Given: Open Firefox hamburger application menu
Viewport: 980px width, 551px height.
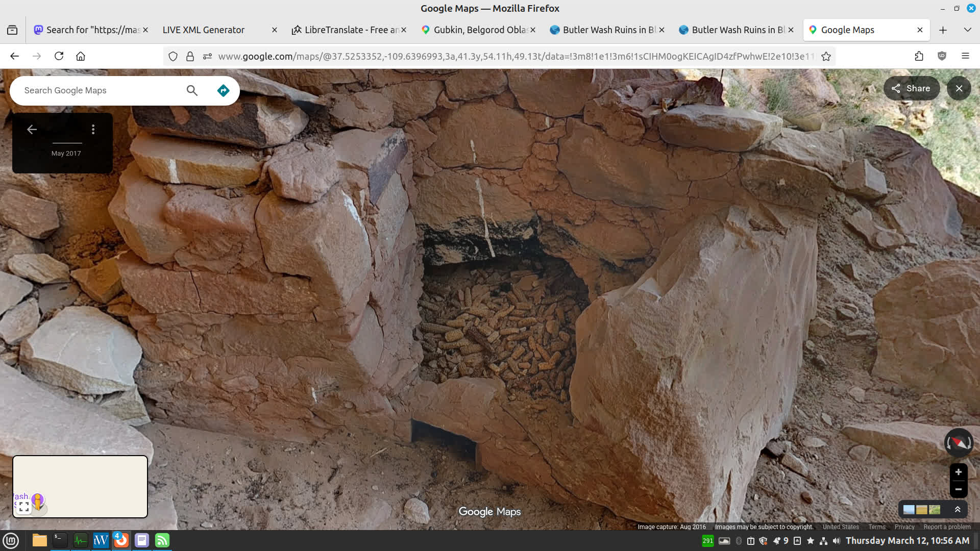Looking at the screenshot, I should click(965, 56).
